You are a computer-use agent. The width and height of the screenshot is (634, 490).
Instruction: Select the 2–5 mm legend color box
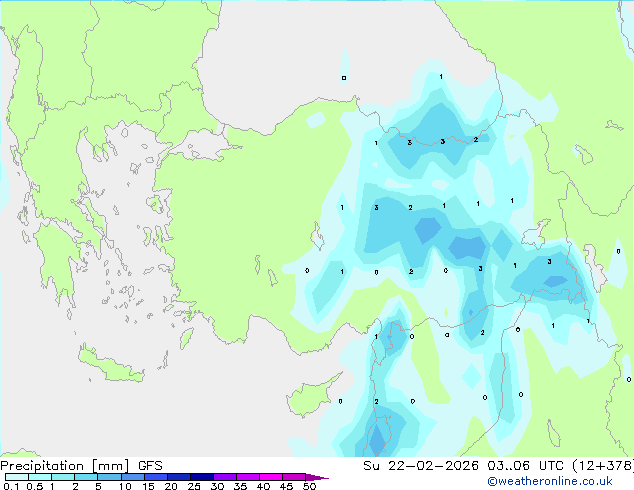(86, 477)
